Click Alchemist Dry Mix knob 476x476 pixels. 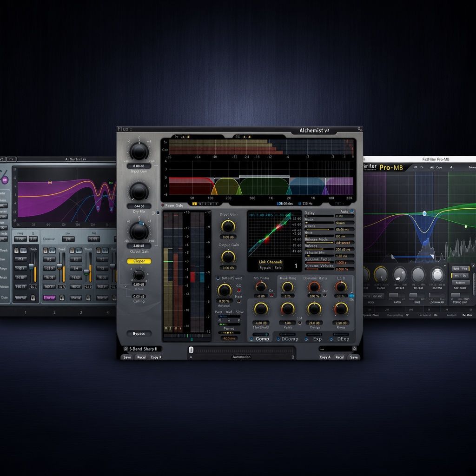pos(139,192)
